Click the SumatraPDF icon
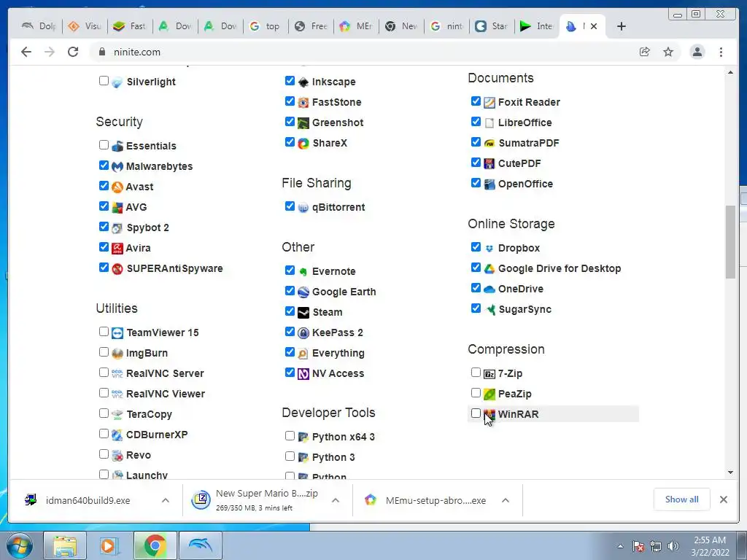The height and width of the screenshot is (560, 747). click(489, 144)
